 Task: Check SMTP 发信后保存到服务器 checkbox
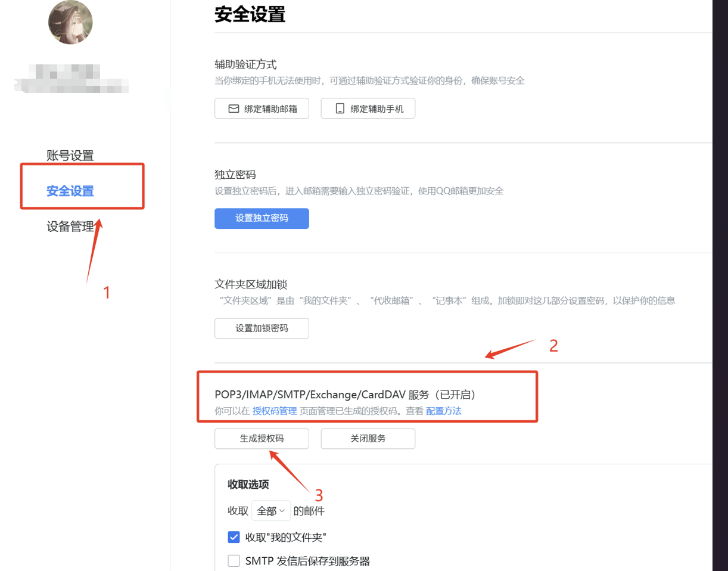[x=234, y=561]
